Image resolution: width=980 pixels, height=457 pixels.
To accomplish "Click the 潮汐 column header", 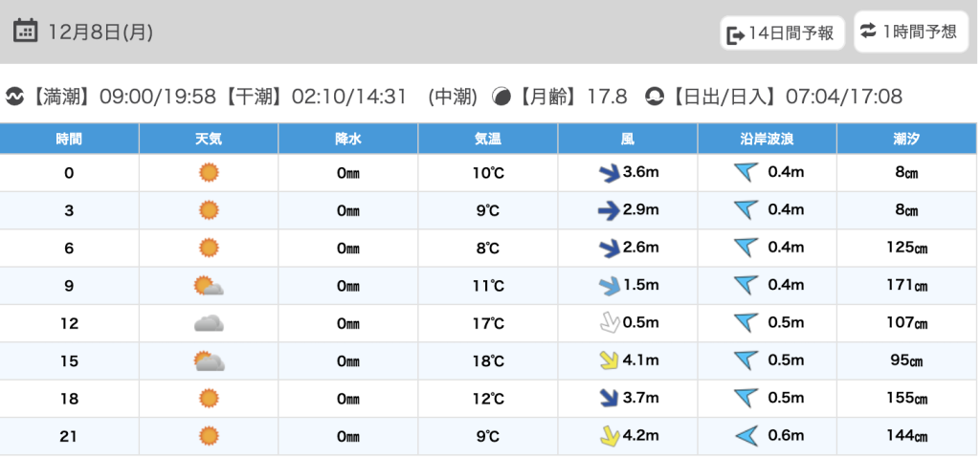I will coord(906,139).
